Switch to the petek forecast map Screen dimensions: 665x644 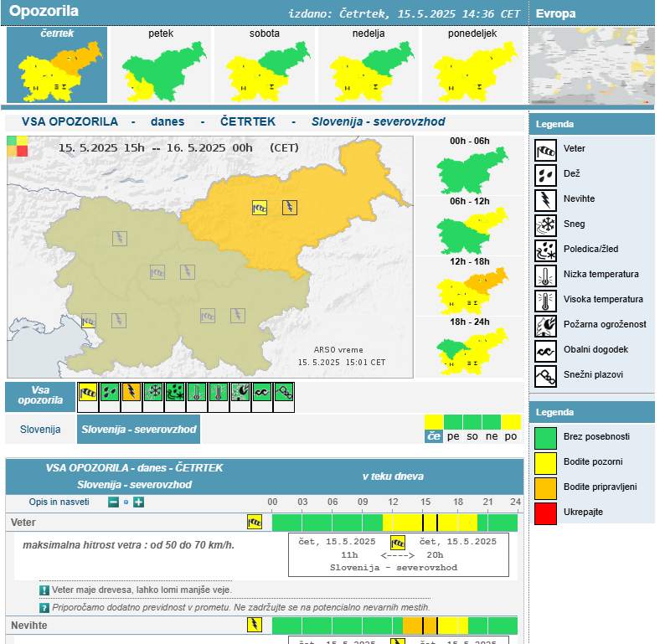click(162, 65)
